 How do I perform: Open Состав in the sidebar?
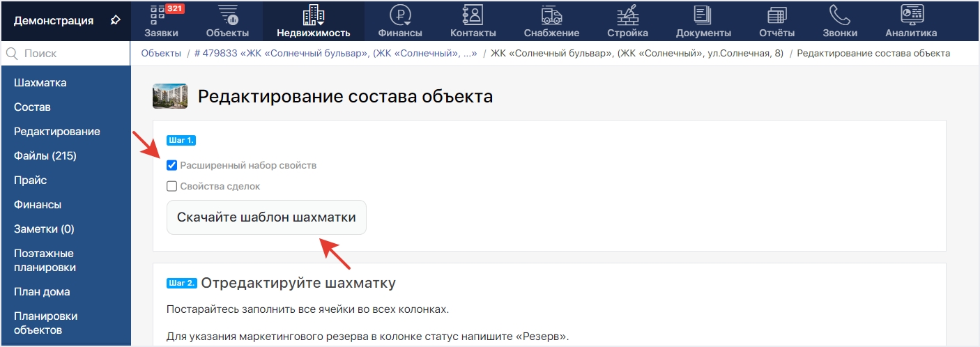click(x=32, y=107)
